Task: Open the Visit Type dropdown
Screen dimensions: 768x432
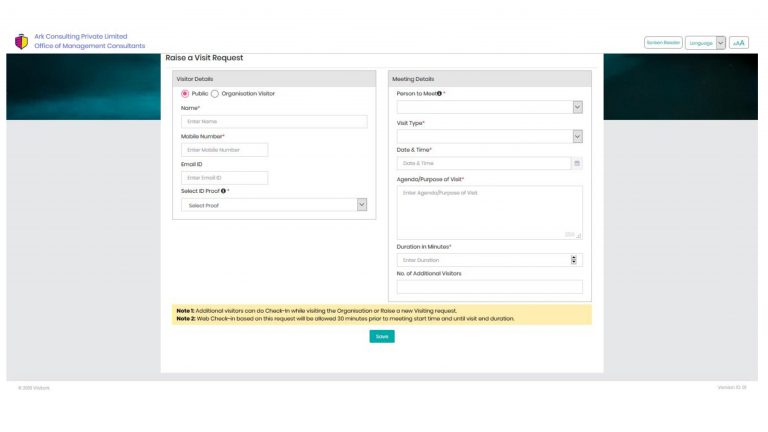Action: pos(489,137)
